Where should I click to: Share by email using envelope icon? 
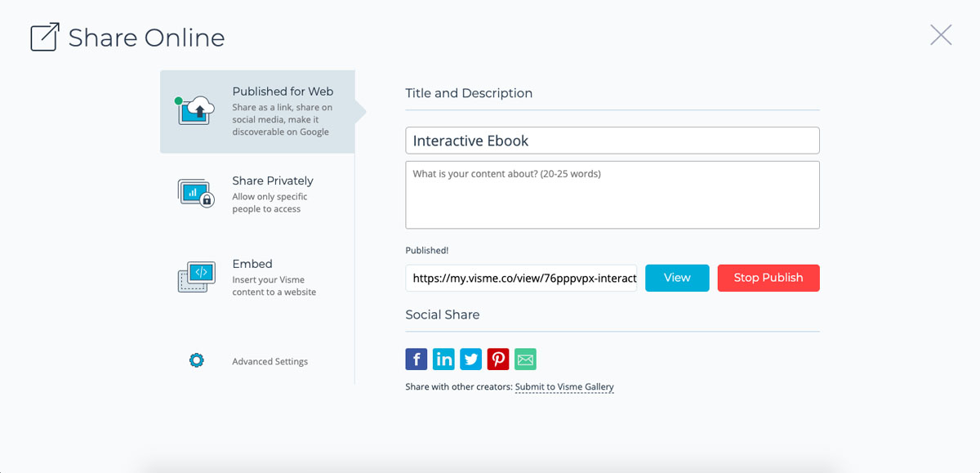(525, 359)
